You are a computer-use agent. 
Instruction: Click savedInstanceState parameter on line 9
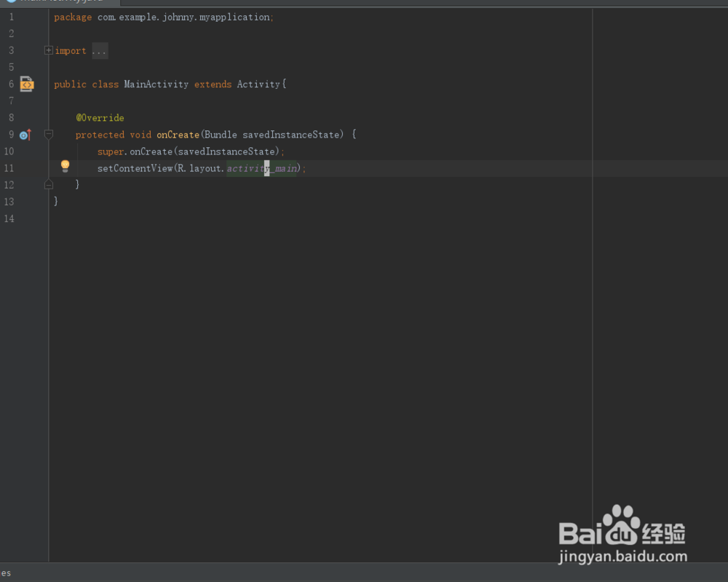tap(291, 135)
